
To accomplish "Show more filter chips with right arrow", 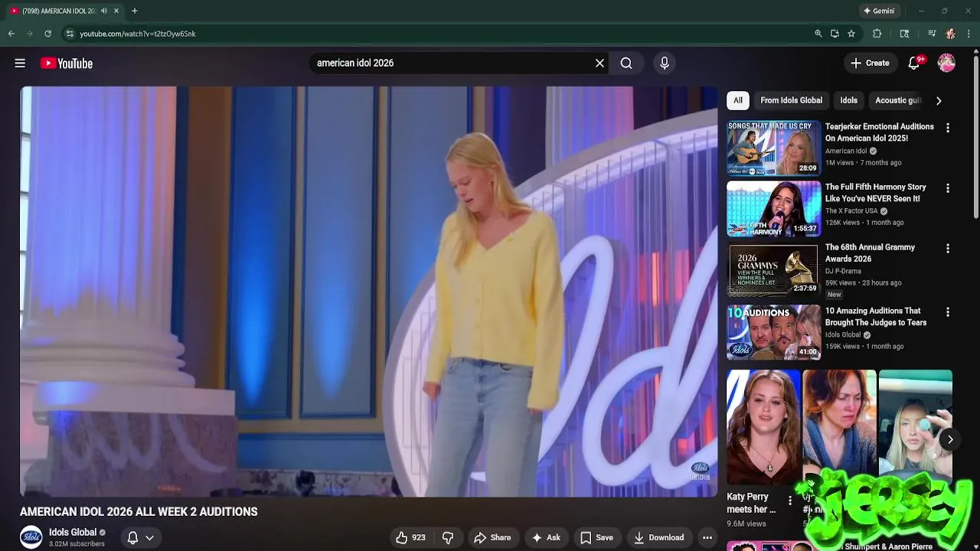I will [x=939, y=100].
